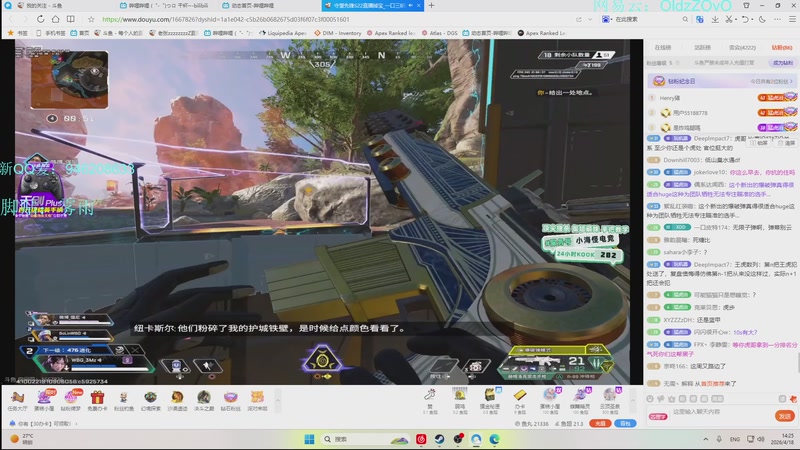Toggle night mode moon icon
The image size is (800, 450).
coord(762,19)
